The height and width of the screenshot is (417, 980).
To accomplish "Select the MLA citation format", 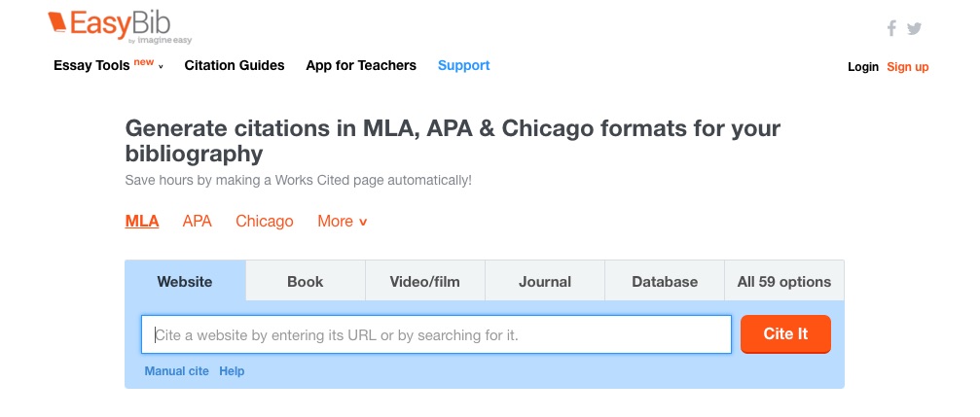I will click(142, 222).
